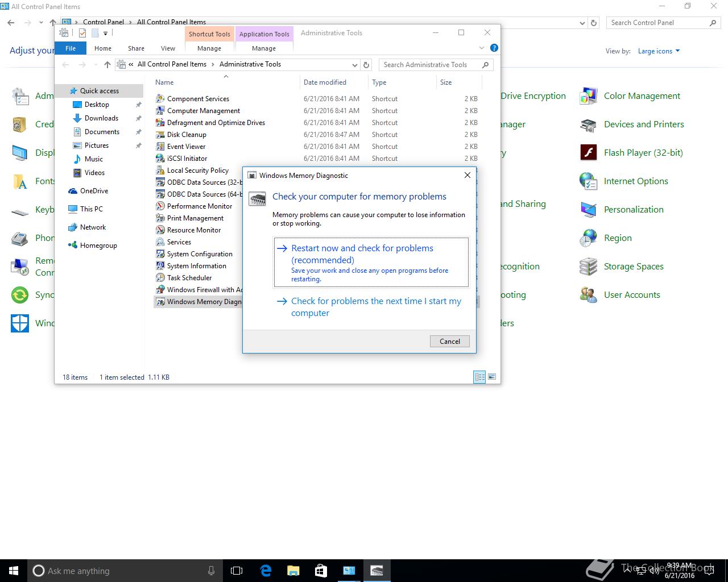Click the All Control Panel Items breadcrumb
Screen dimensions: 728x582
click(x=172, y=64)
